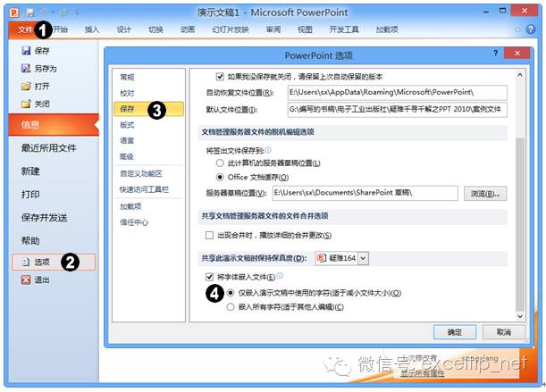Select Office 文档缓存 radio button
The image size is (546, 392).
coord(220,177)
